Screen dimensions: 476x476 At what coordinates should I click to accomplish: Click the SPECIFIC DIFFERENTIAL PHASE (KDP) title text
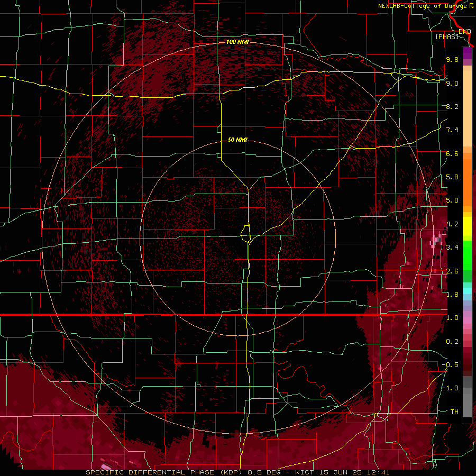click(x=163, y=472)
